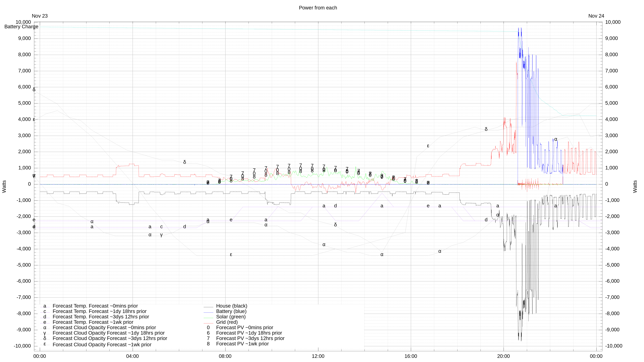The height and width of the screenshot is (362, 644).
Task: Click right y-axis label '-5,000'
Action: (612, 265)
